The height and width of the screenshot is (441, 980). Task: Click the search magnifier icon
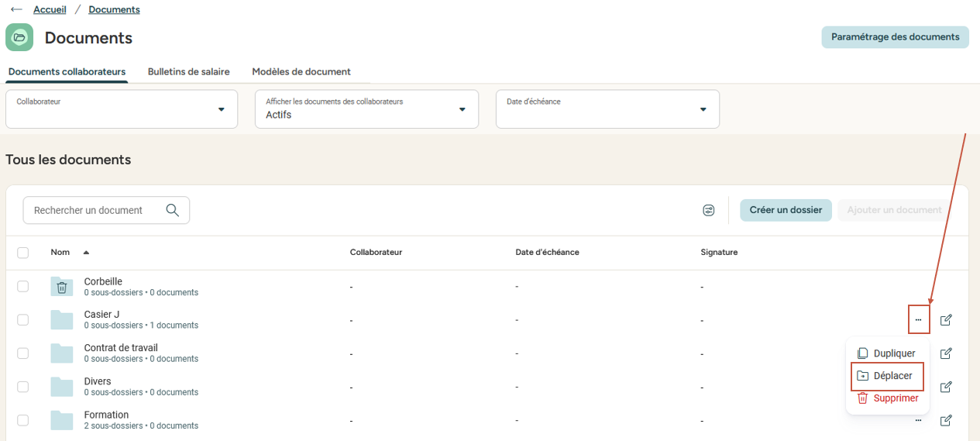[173, 210]
